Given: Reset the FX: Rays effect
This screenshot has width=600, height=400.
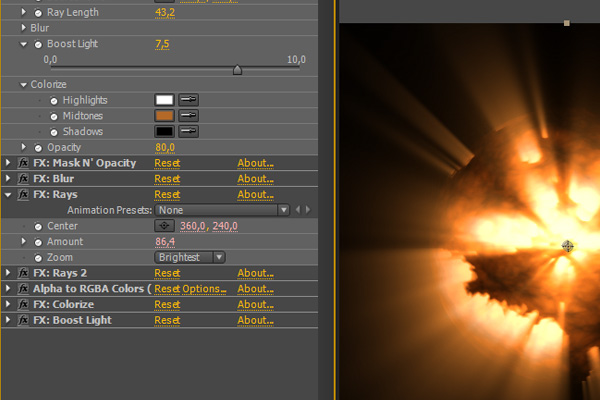Looking at the screenshot, I should click(x=167, y=195).
